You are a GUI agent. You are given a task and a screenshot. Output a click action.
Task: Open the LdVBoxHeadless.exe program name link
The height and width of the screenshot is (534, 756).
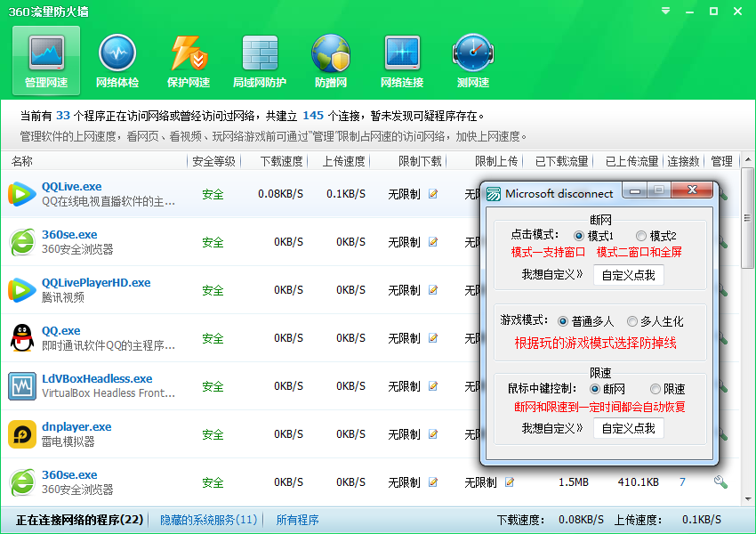[97, 378]
